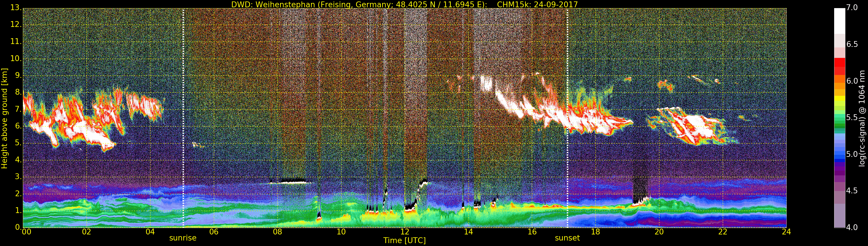
Task: Click height tick 2 on y-axis
Action: pos(18,193)
